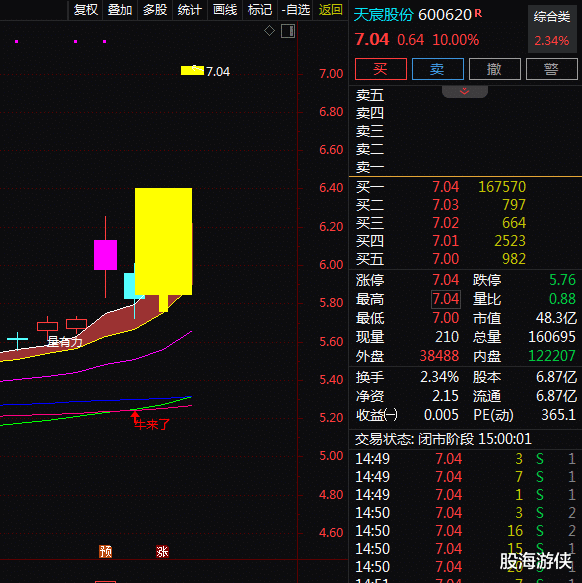582x583 pixels.
Task: Click the 撤 cancel order button
Action: tap(495, 69)
